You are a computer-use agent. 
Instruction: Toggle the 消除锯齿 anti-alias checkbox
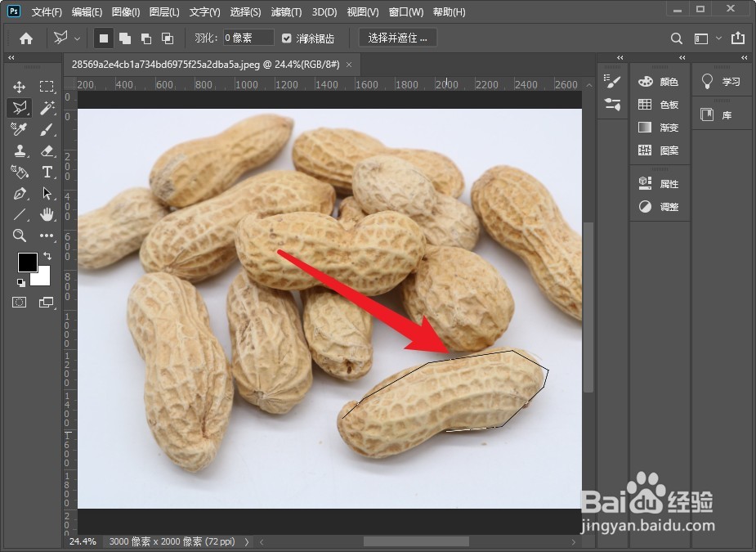[285, 38]
